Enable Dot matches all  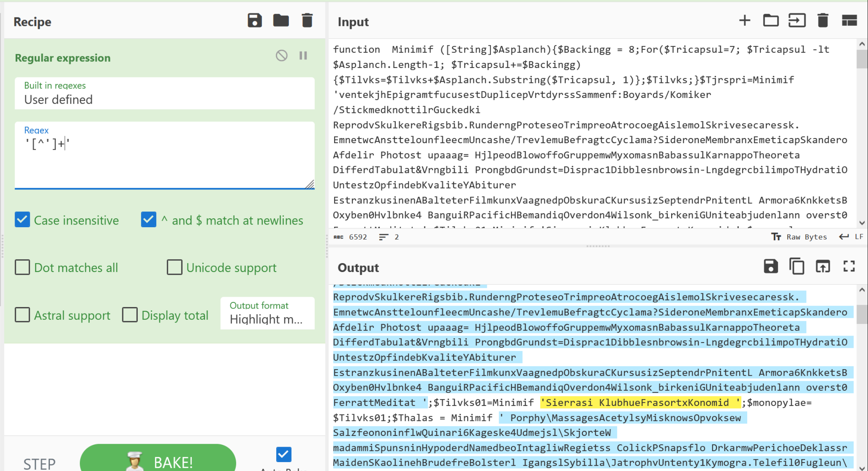22,267
